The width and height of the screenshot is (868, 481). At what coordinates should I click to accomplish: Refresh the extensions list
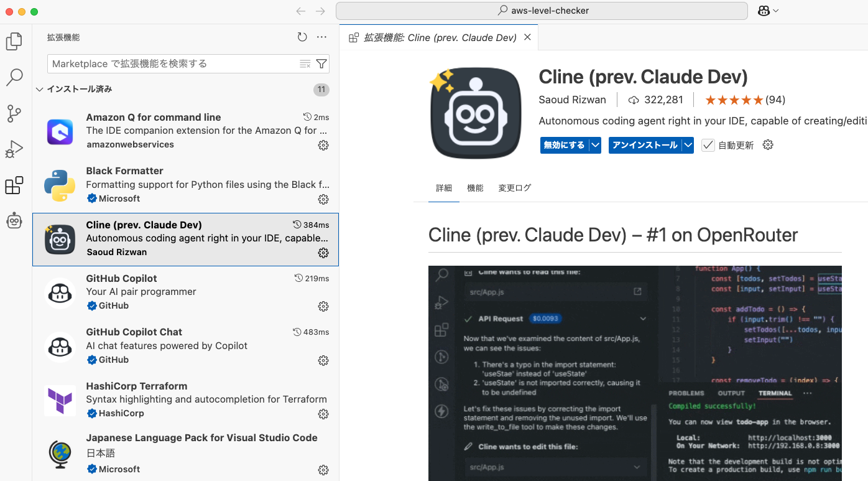[302, 37]
